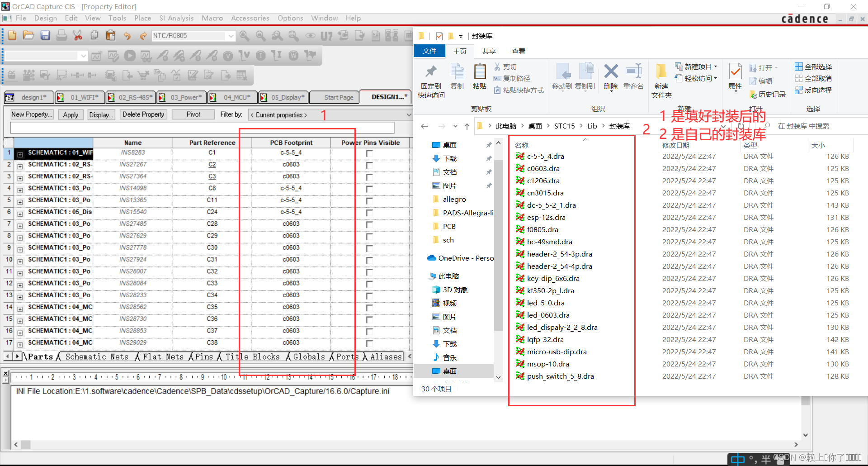868x466 pixels.
Task: Open the Tools menu
Action: (x=117, y=18)
